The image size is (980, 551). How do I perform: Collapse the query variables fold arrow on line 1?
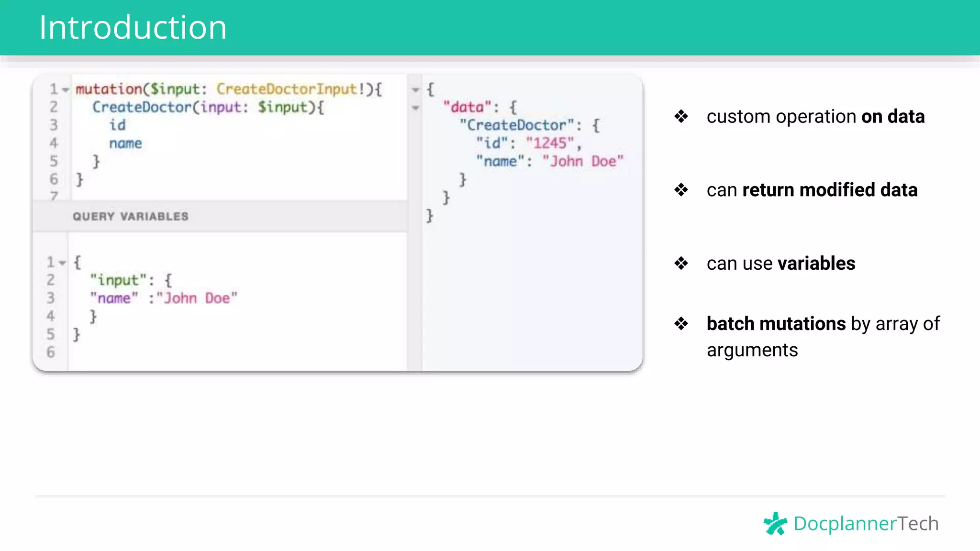[62, 263]
